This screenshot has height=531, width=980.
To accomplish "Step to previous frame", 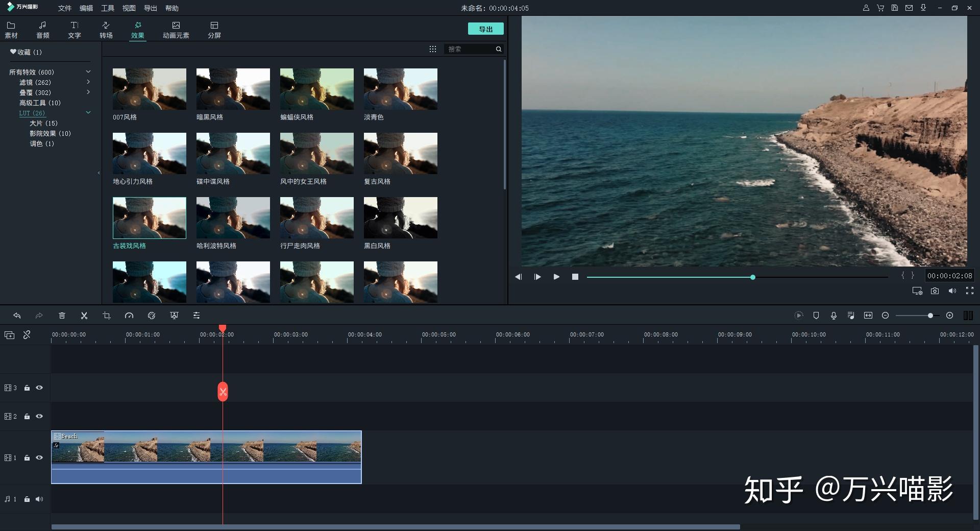I will [518, 277].
